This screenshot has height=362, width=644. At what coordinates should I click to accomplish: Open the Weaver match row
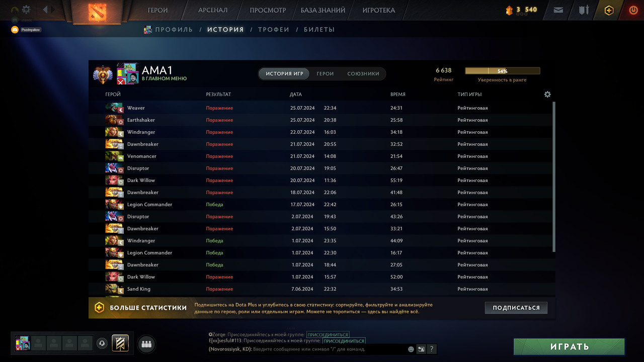321,108
